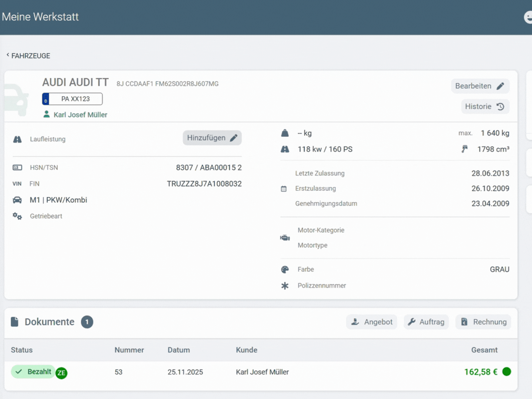Click the Bearbeiten edit button

pyautogui.click(x=480, y=86)
